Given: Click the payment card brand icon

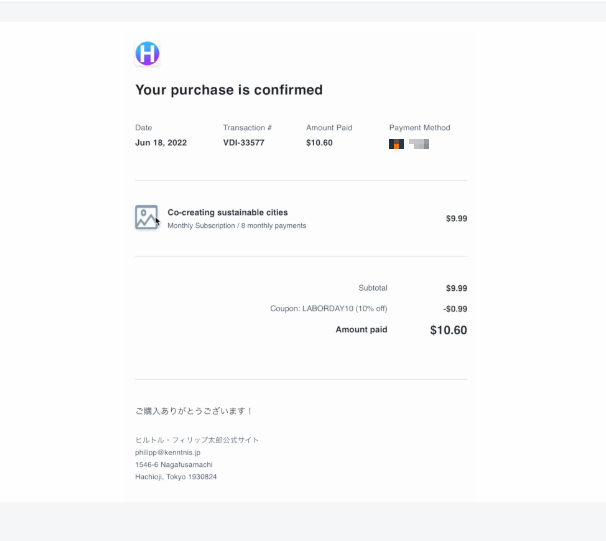Looking at the screenshot, I should click(x=396, y=144).
